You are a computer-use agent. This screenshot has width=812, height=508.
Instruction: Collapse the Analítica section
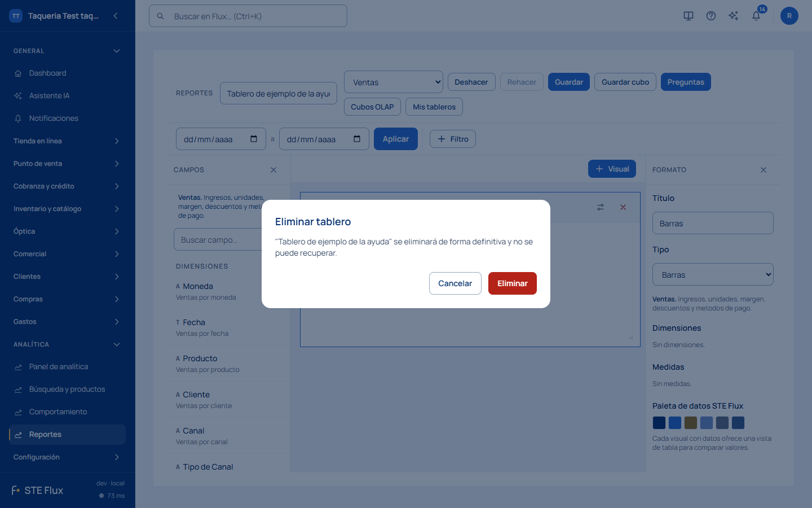[x=67, y=344]
